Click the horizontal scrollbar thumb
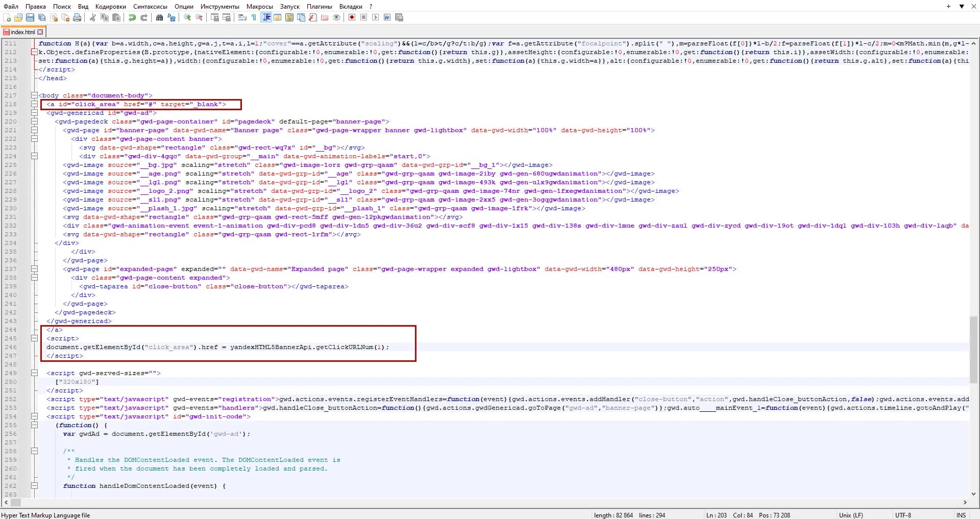Image resolution: width=980 pixels, height=519 pixels. pos(15,502)
